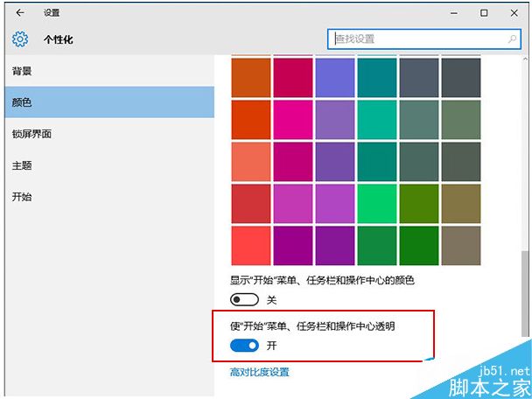Pick the dark magenta-purple swatch, bottom row second
The image size is (532, 399).
[293, 246]
